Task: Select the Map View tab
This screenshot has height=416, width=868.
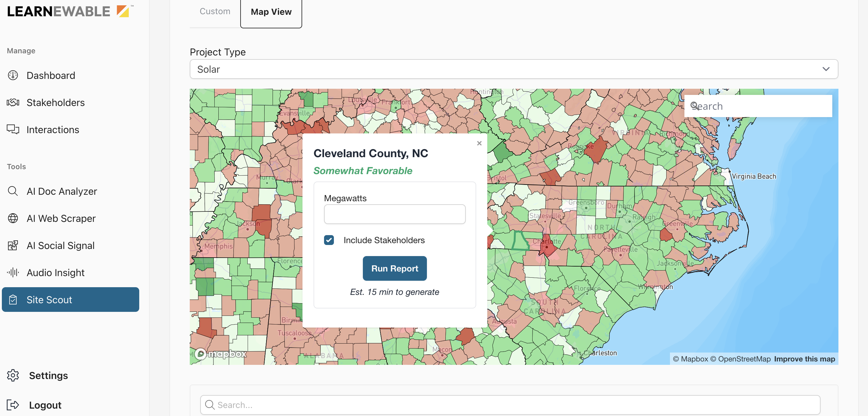Action: pyautogui.click(x=271, y=12)
